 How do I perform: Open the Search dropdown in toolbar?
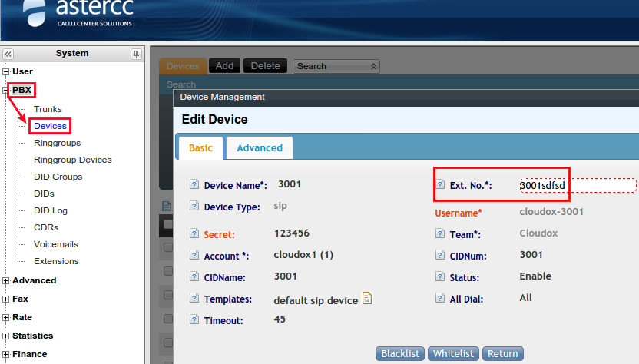(x=336, y=66)
